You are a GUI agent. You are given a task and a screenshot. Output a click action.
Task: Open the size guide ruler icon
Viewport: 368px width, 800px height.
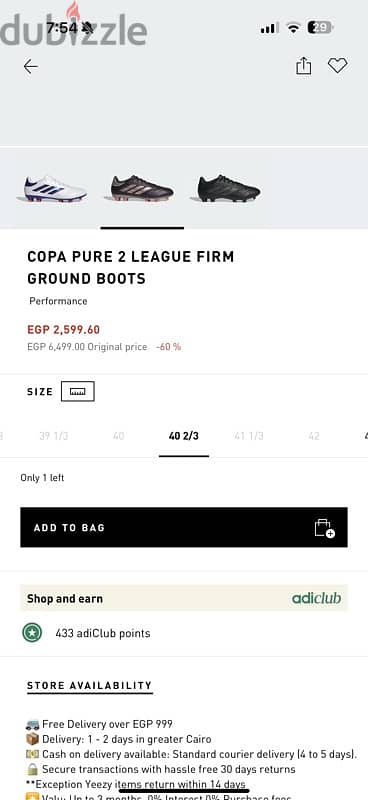[78, 391]
